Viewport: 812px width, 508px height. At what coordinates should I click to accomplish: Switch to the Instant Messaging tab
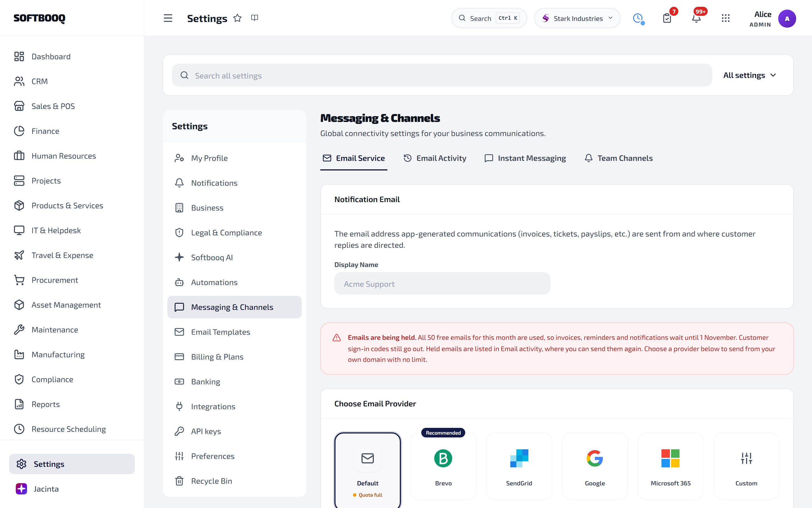point(525,158)
